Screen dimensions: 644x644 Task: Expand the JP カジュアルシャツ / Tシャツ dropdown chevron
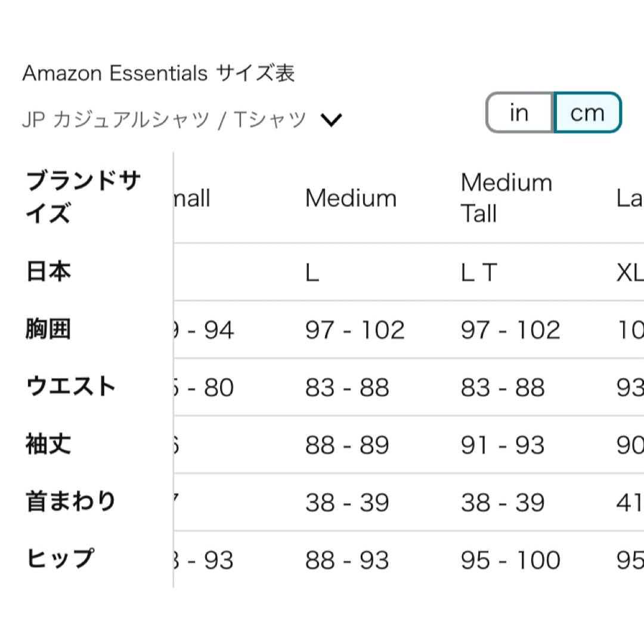pyautogui.click(x=331, y=120)
